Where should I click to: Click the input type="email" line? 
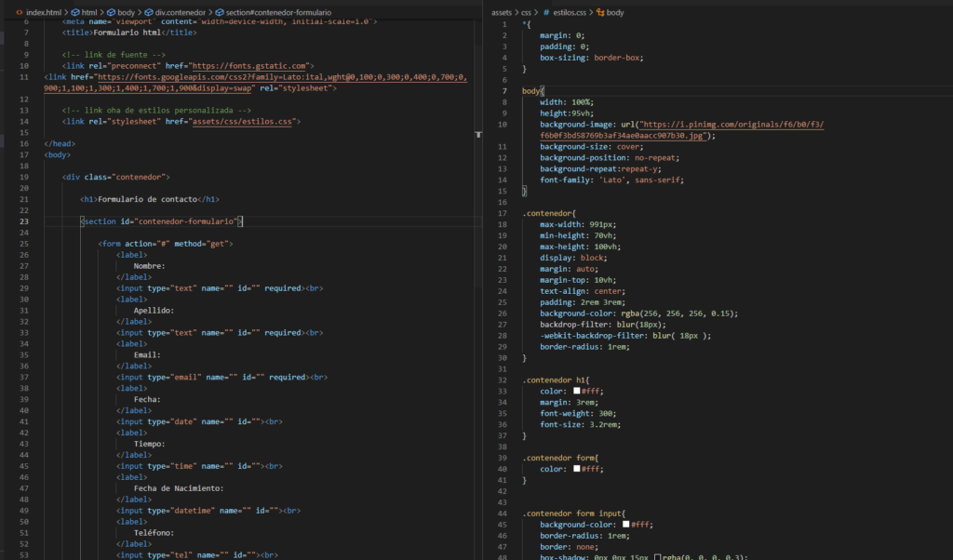tap(221, 377)
